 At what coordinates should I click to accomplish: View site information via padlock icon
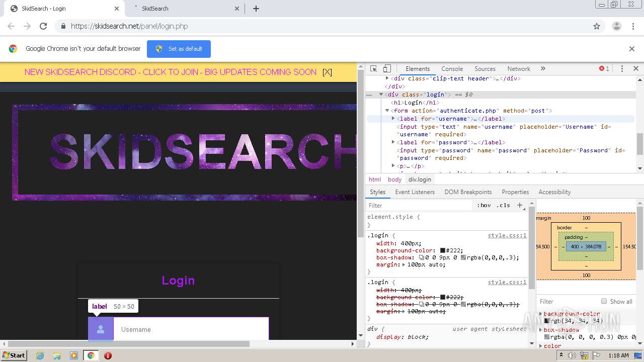[x=63, y=26]
